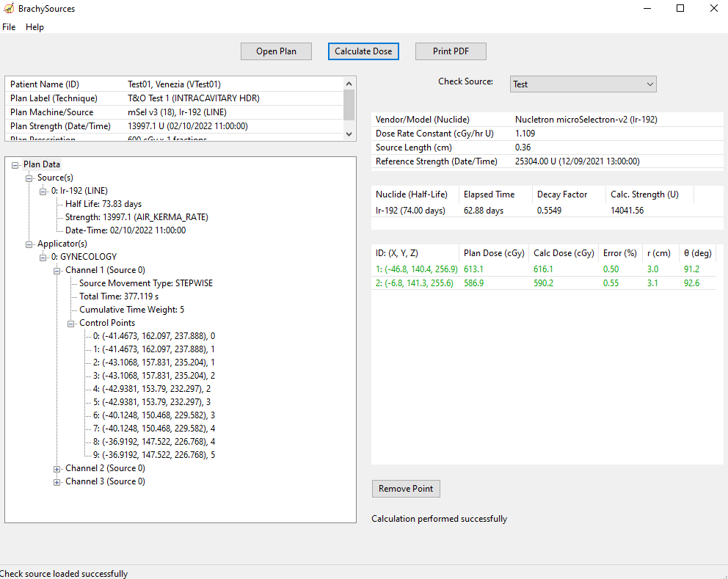Click the elapsed time value 62.88 days
728x579 pixels.
point(484,211)
